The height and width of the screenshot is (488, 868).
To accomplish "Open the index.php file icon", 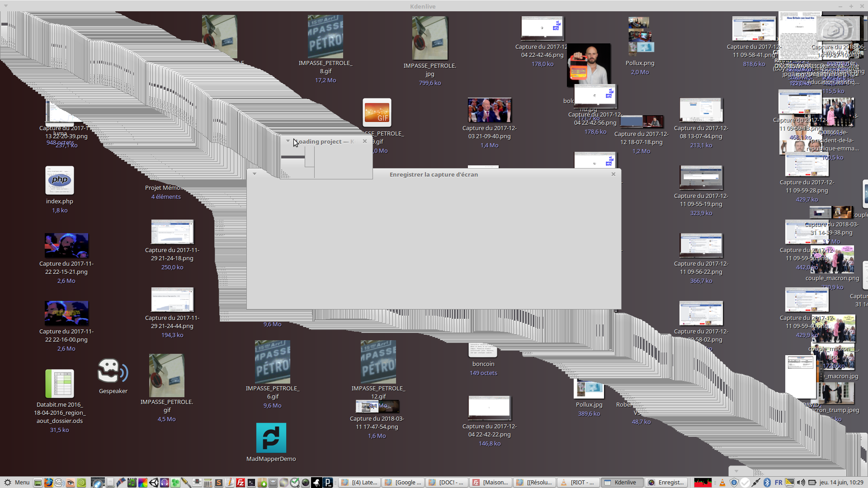I will coord(59,180).
